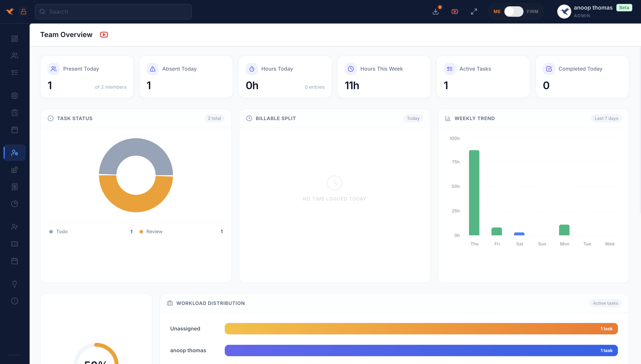Open the dashboard grid icon in sidebar
Screen dimensions: 641x364
tap(15, 39)
